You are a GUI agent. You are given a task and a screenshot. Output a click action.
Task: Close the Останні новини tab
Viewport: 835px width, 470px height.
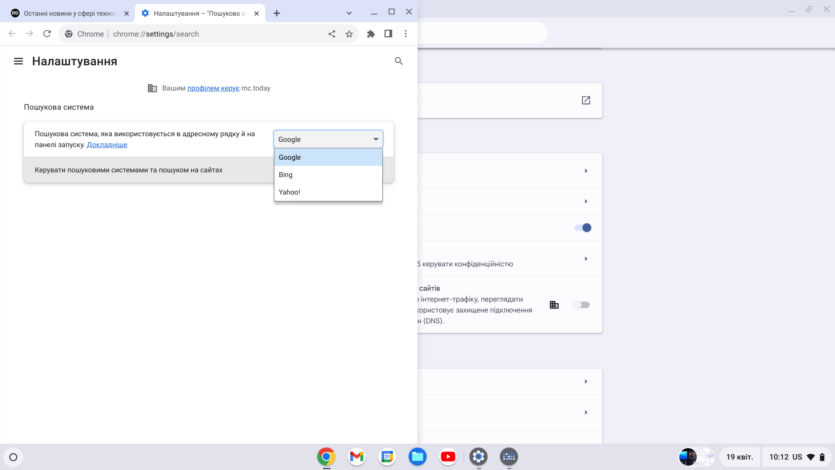[126, 13]
